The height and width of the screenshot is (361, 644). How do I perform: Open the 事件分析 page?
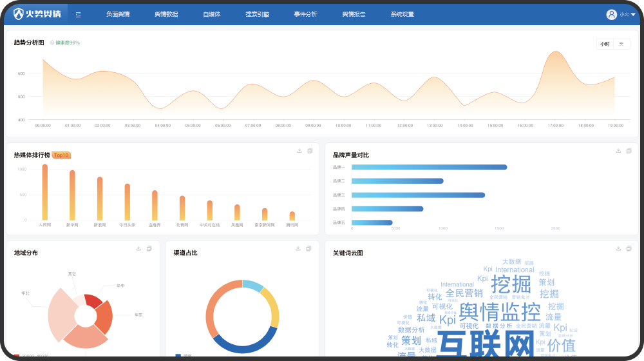tap(305, 14)
